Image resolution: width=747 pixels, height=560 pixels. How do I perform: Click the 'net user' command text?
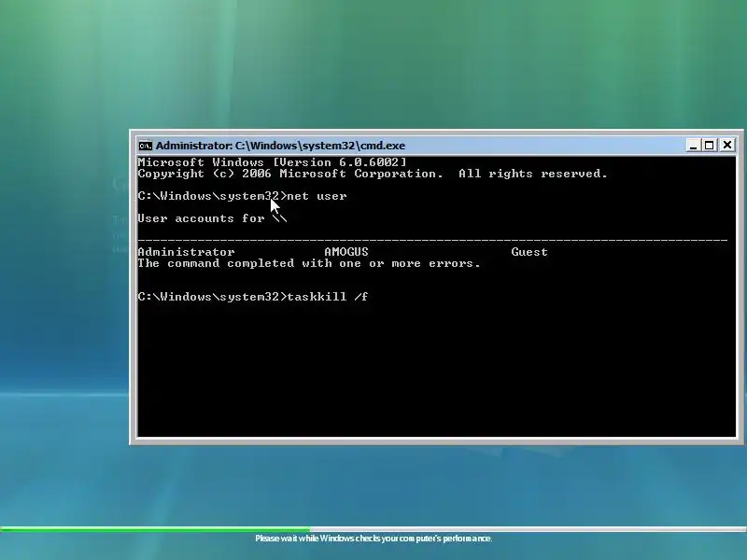317,196
